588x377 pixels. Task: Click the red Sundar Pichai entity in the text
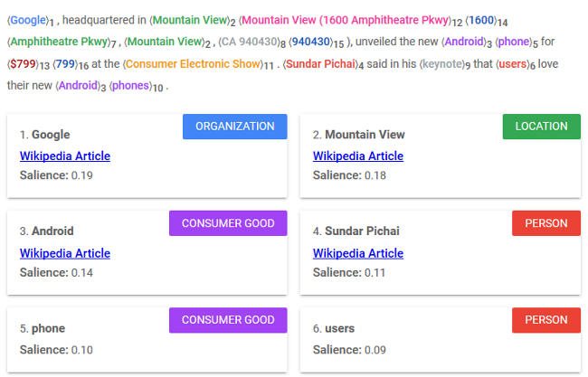click(x=316, y=63)
